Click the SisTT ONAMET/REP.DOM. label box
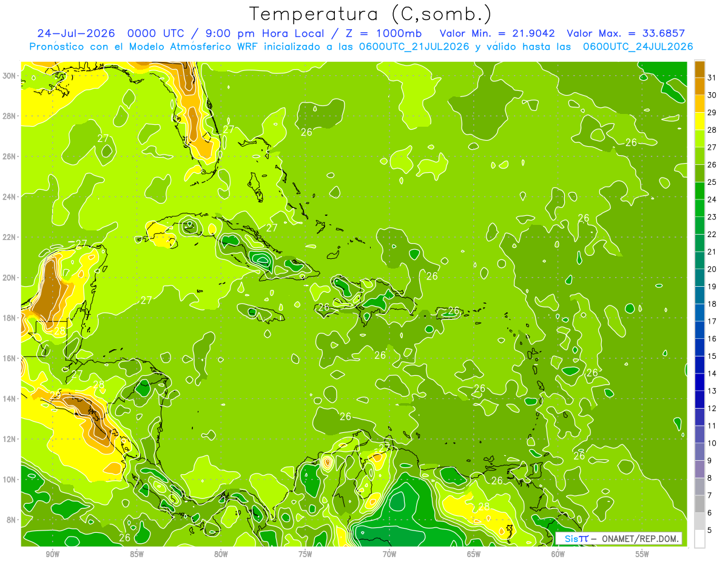This screenshot has width=728, height=562. (619, 538)
